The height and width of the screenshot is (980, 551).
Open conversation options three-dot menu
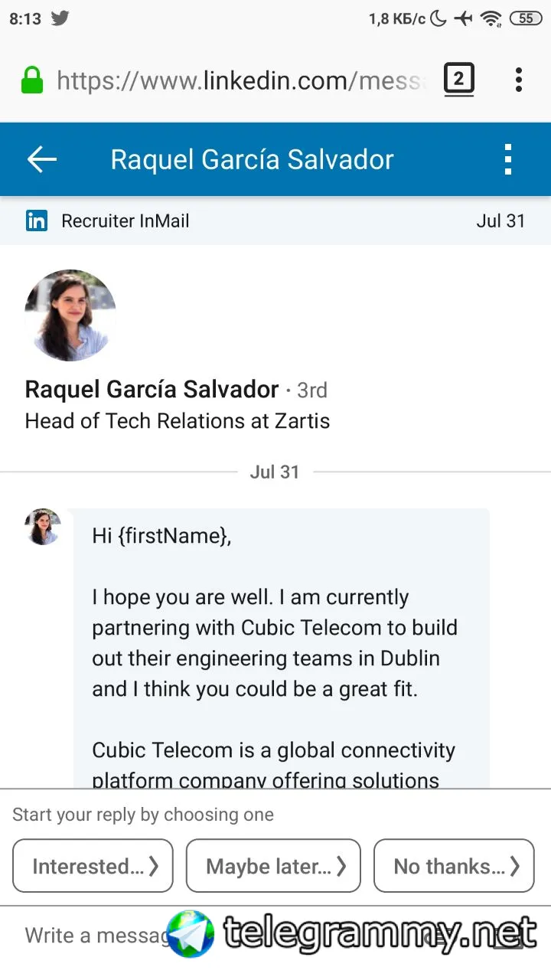(x=508, y=159)
